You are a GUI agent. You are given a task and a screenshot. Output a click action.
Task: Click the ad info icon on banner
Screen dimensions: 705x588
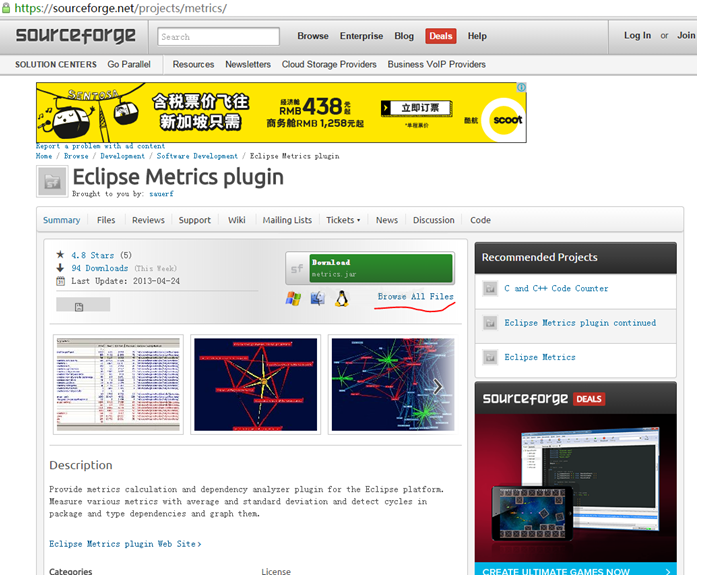coord(521,87)
